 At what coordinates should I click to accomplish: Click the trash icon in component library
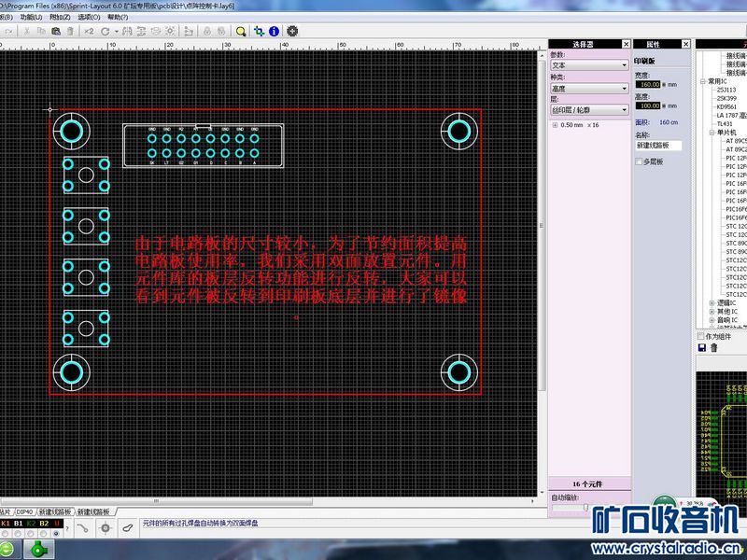(x=714, y=348)
